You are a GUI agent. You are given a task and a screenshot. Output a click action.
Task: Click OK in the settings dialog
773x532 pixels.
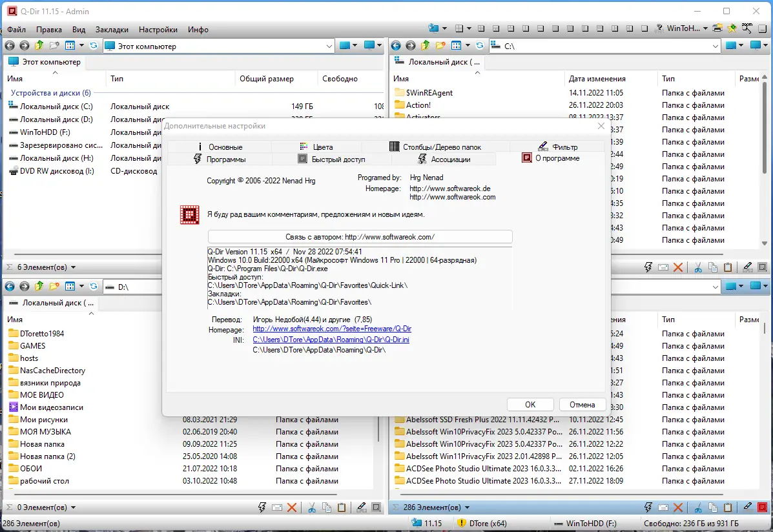point(530,404)
